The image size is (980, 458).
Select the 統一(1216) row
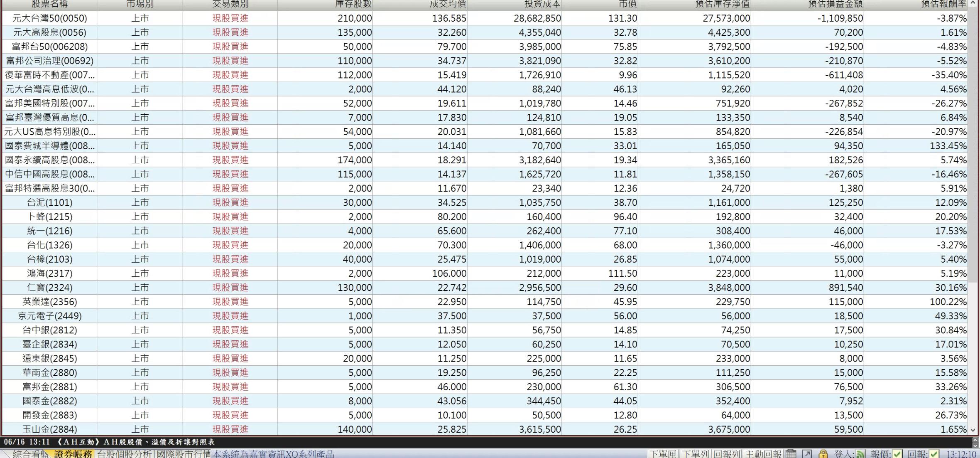click(x=485, y=231)
